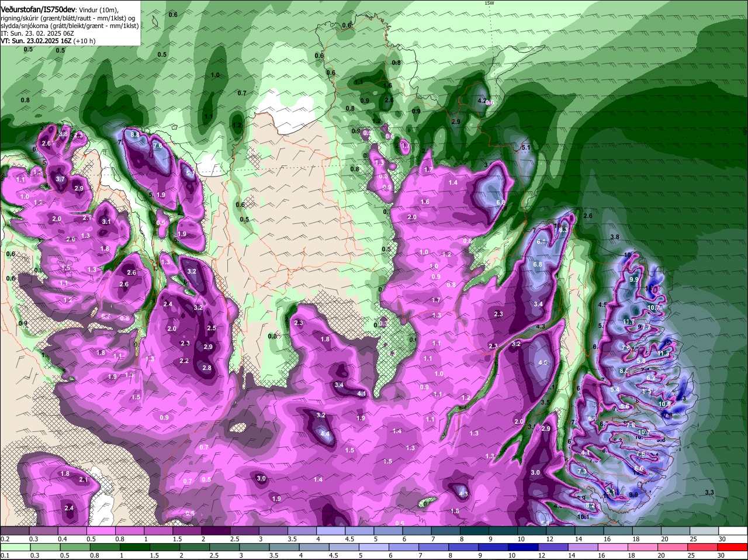
Task: Click the '10.1' value on the map
Action: [x=583, y=517]
